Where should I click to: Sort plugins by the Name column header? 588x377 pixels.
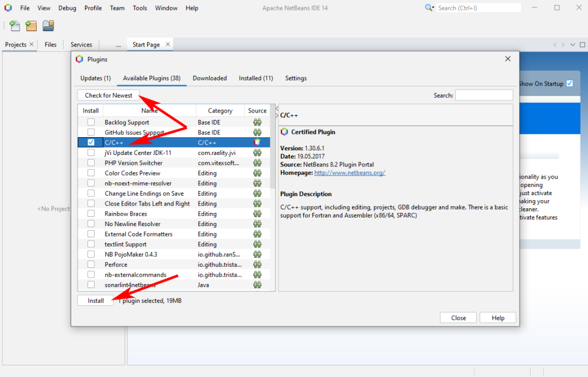point(149,111)
